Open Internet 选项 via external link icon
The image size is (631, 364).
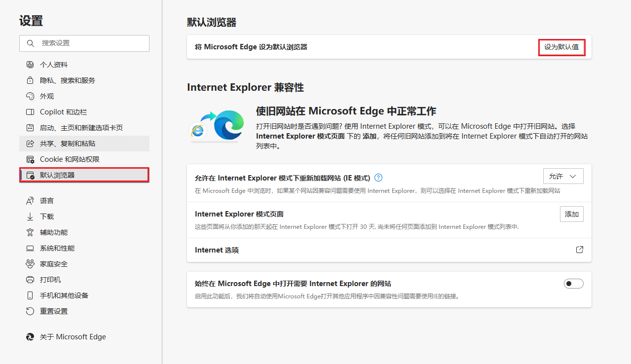[579, 250]
